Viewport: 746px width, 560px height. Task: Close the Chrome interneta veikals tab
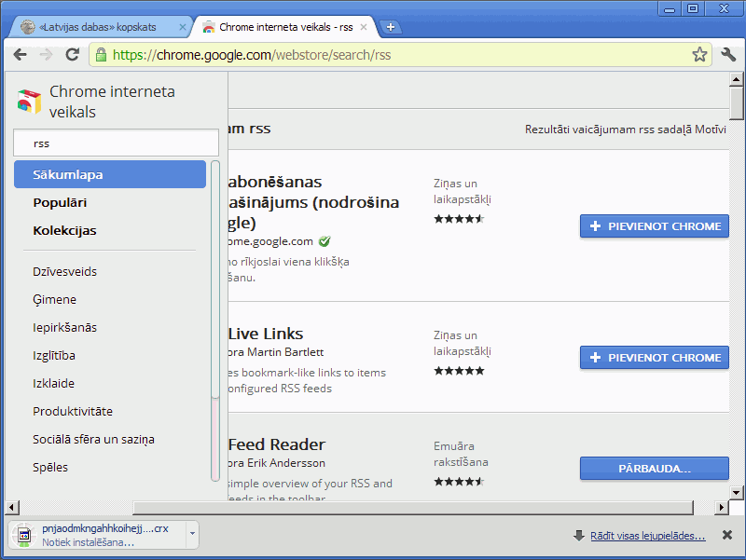(364, 27)
